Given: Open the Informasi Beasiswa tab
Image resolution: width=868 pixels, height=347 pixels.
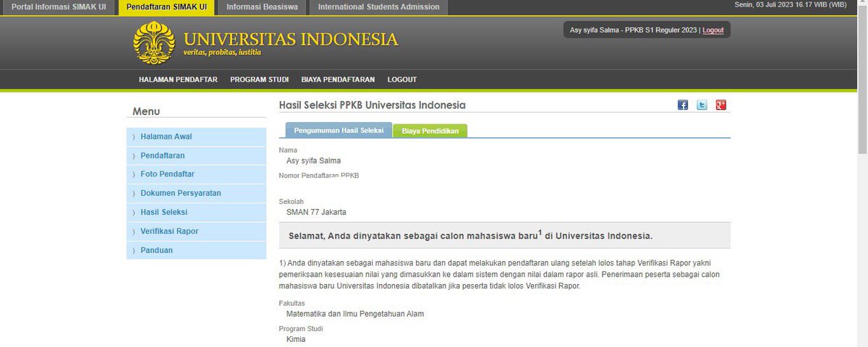Looking at the screenshot, I should (x=262, y=7).
